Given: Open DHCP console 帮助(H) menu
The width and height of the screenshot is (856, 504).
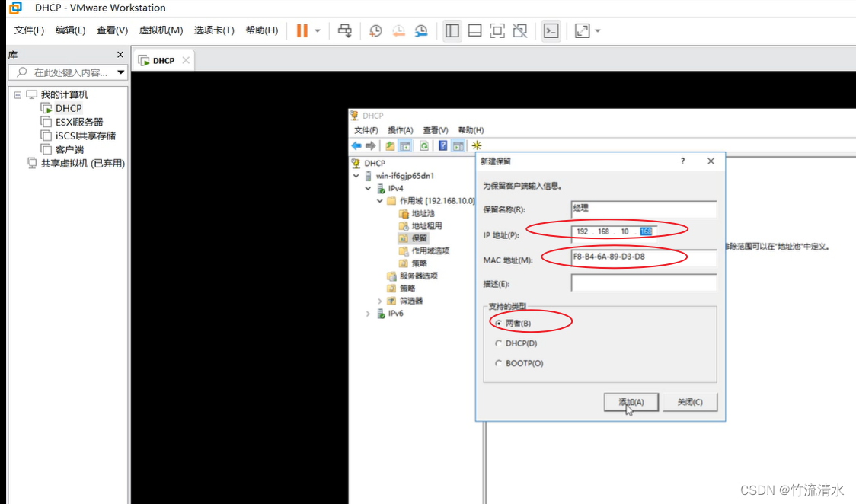Looking at the screenshot, I should (471, 130).
